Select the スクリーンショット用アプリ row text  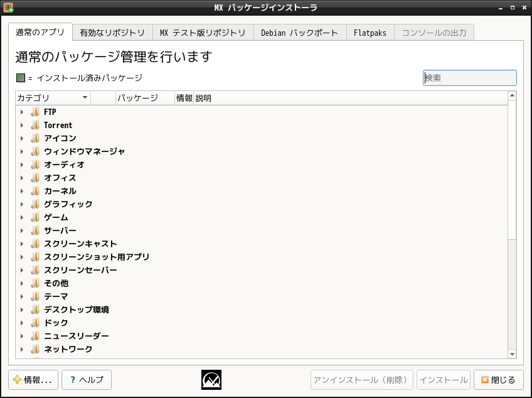pos(97,257)
